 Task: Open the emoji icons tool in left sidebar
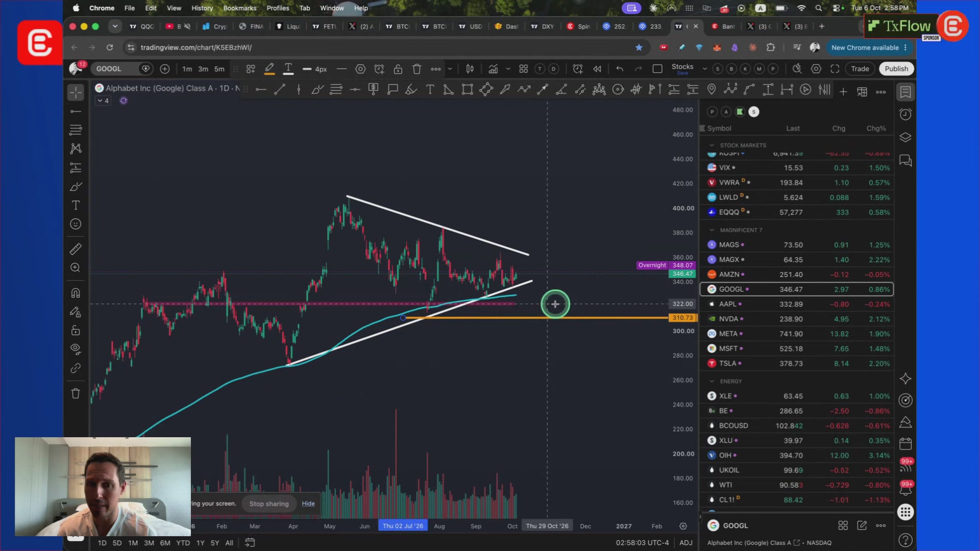click(76, 224)
